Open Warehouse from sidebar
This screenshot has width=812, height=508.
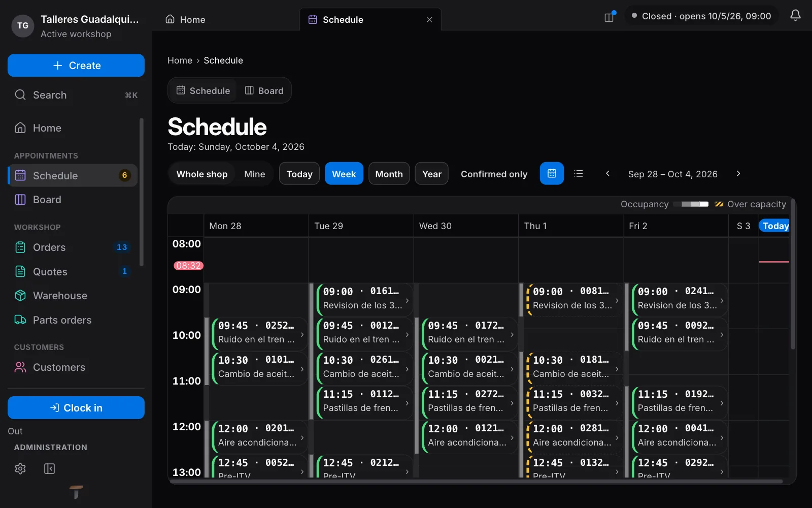tap(72, 296)
